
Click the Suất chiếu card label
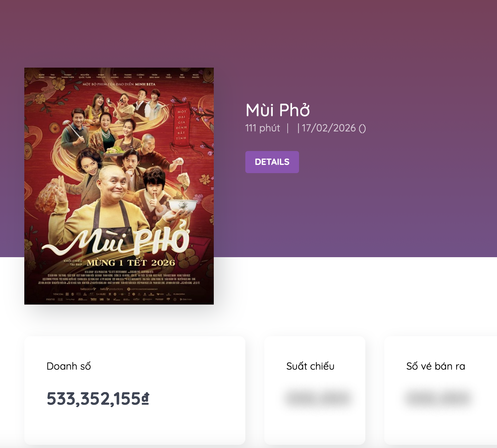coord(310,366)
